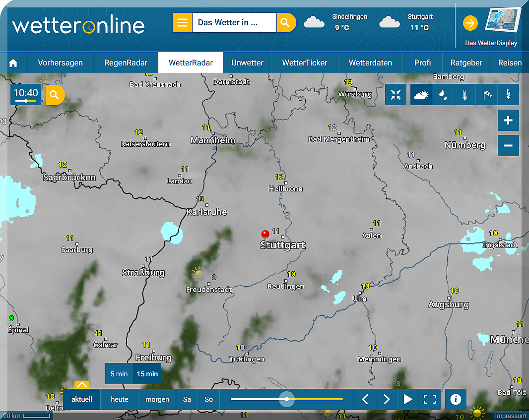Open the Unwetter menu item
Screen dimensions: 529x420
[247, 63]
